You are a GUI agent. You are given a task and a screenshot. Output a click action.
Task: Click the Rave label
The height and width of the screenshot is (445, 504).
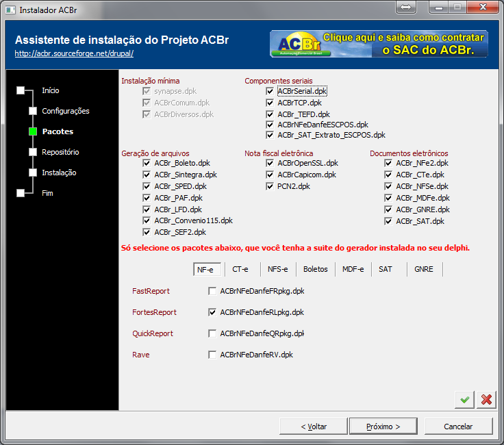(x=141, y=355)
